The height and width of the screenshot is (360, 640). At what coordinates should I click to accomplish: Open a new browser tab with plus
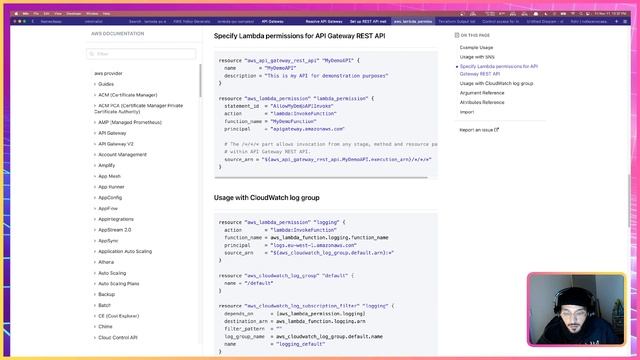(616, 21)
